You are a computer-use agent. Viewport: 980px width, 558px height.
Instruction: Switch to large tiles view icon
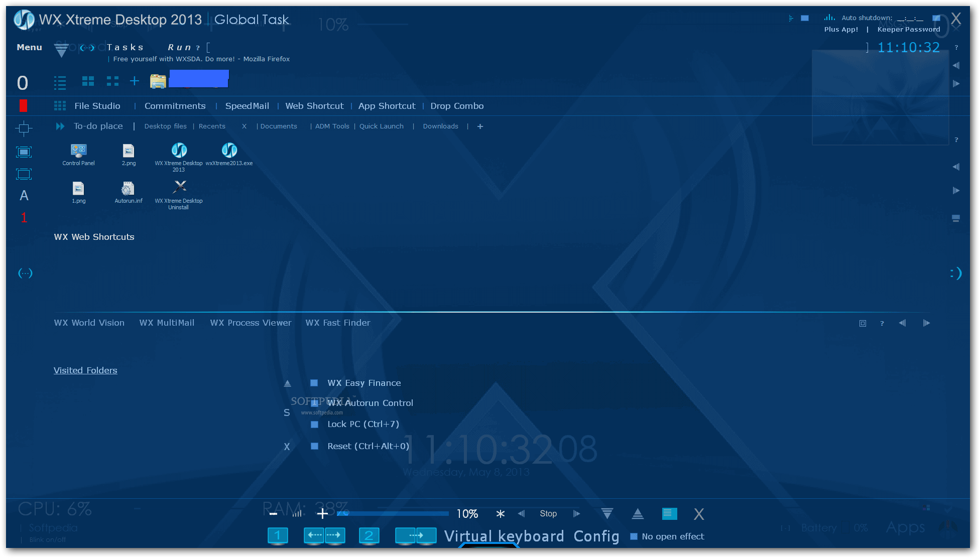(x=88, y=81)
